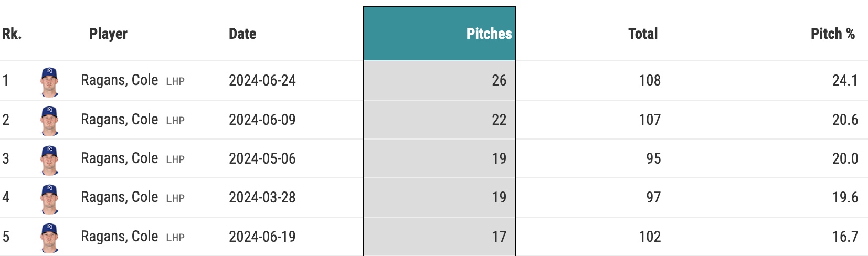The image size is (868, 256).
Task: Click the 2024-03-28 date cell
Action: pos(262,198)
